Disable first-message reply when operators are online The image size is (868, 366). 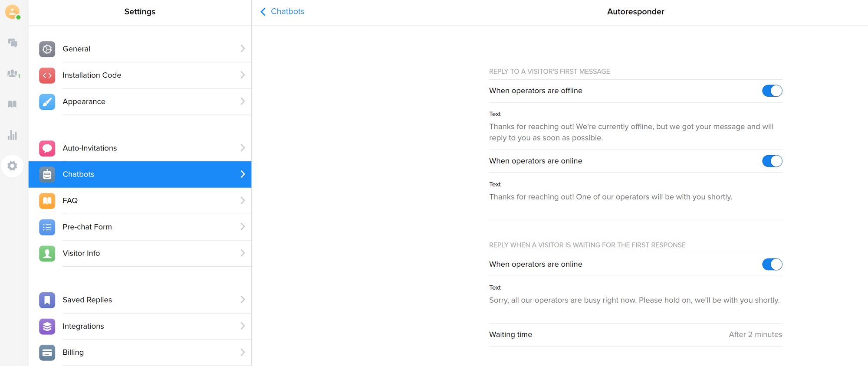point(772,161)
